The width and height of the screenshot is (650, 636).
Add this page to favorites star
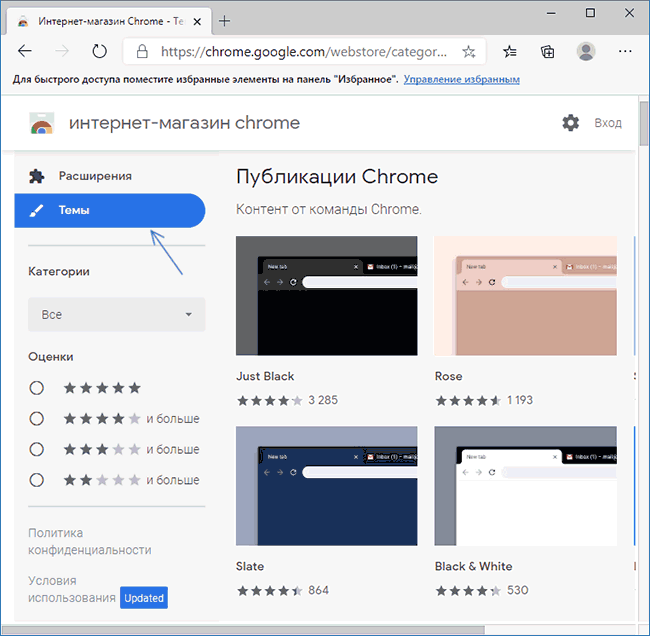point(468,52)
